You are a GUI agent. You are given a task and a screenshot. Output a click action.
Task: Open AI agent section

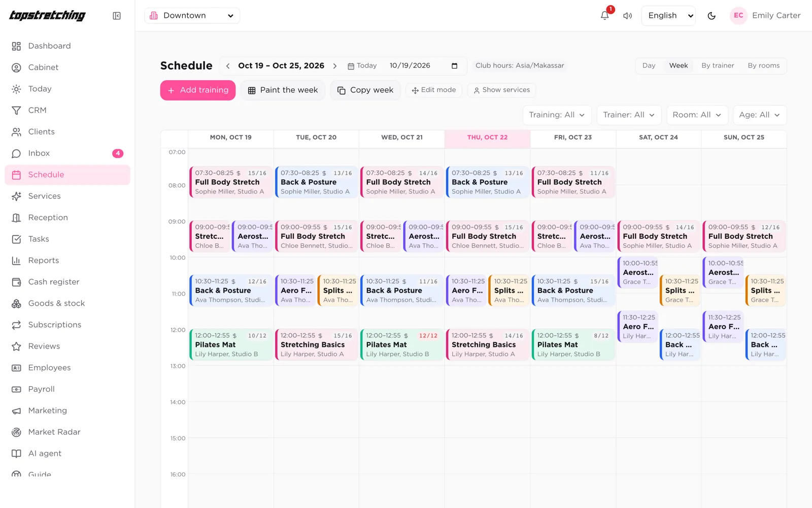tap(67, 454)
